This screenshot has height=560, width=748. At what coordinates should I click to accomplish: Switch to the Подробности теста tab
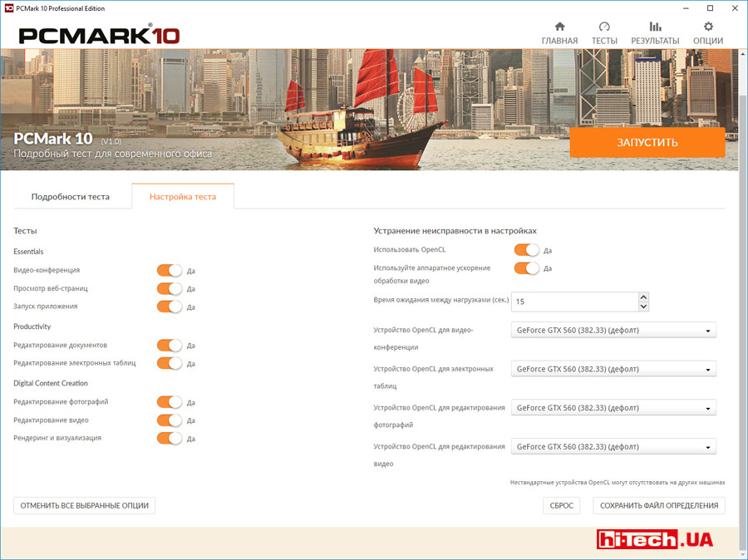coord(70,197)
